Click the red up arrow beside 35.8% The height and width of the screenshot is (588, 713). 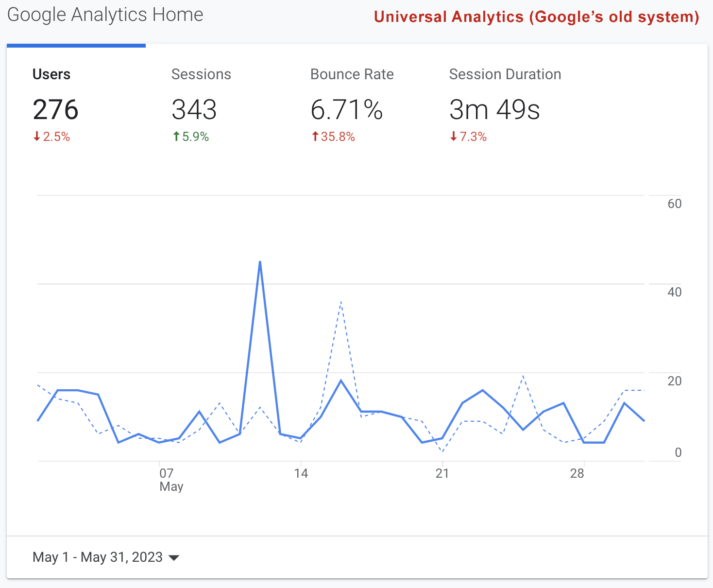tap(315, 137)
